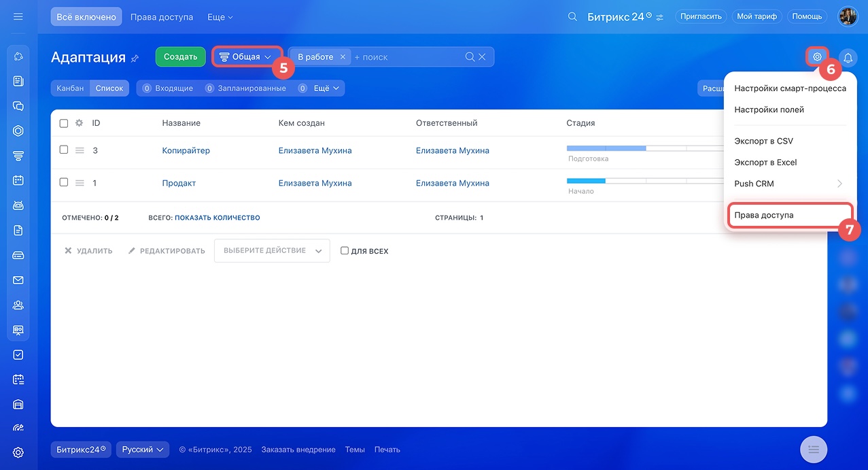The width and height of the screenshot is (868, 470).
Task: Tick the checkbox for Продакт row
Action: click(x=64, y=183)
